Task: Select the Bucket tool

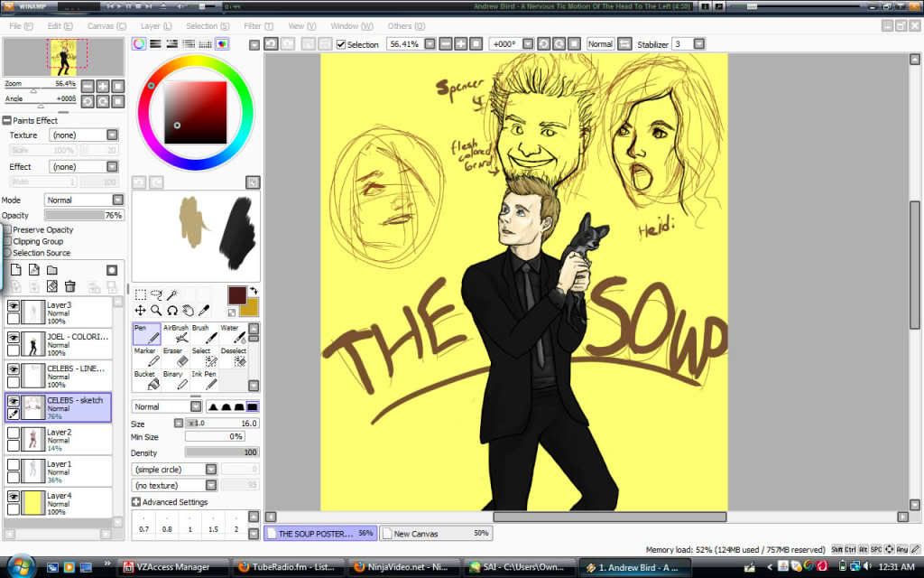Action: [147, 380]
